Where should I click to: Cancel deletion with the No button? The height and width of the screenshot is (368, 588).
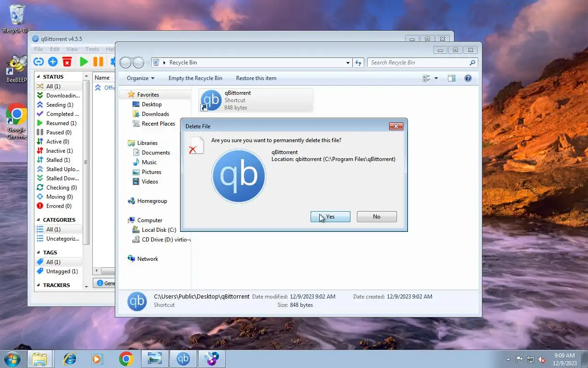(x=377, y=217)
